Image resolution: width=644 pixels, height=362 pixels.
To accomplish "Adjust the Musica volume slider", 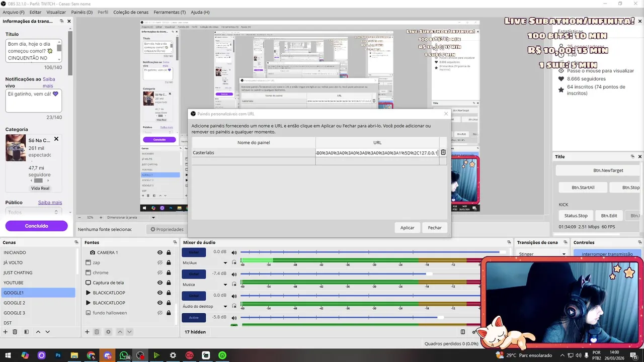I will (x=360, y=274).
